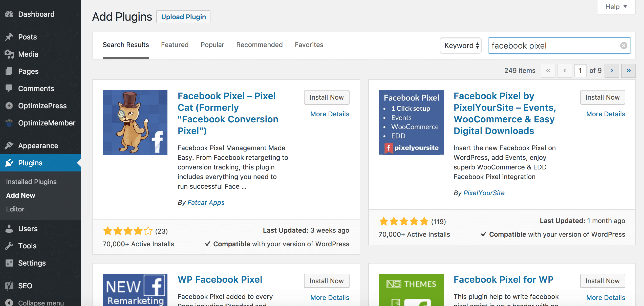Install the WP Facebook Pixel plugin

[327, 281]
